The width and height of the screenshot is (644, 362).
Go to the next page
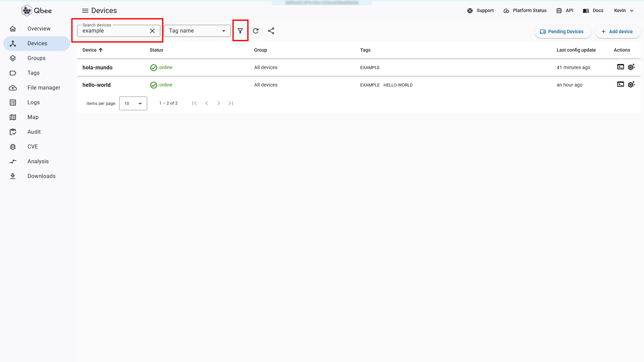click(x=219, y=103)
